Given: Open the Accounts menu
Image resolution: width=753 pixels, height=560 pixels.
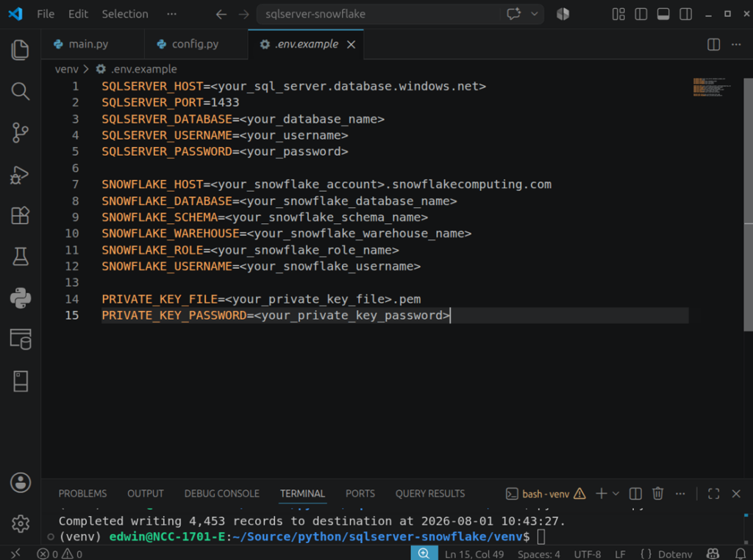Looking at the screenshot, I should [x=20, y=483].
